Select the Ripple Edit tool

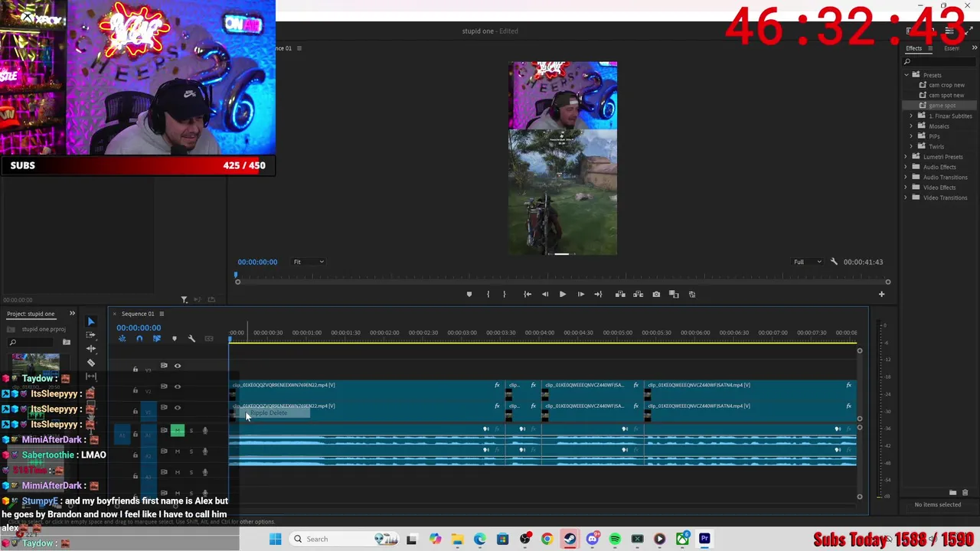(91, 349)
